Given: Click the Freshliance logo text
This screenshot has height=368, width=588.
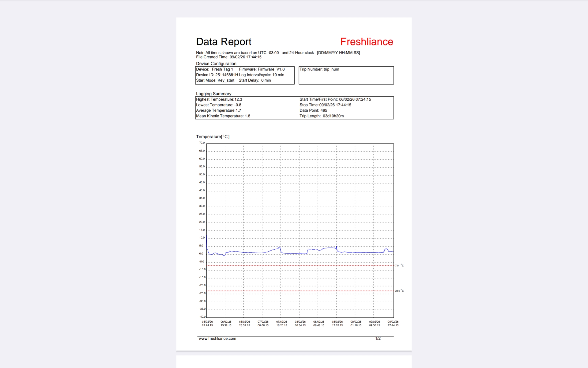Looking at the screenshot, I should (367, 42).
